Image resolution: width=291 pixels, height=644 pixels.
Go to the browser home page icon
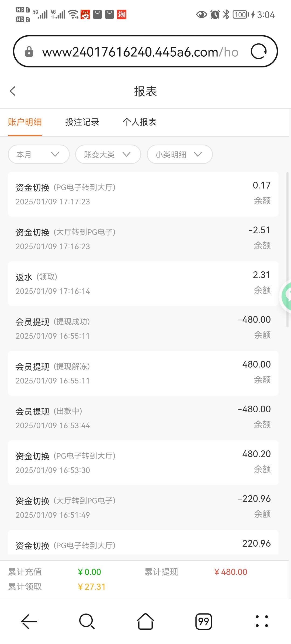(x=145, y=621)
